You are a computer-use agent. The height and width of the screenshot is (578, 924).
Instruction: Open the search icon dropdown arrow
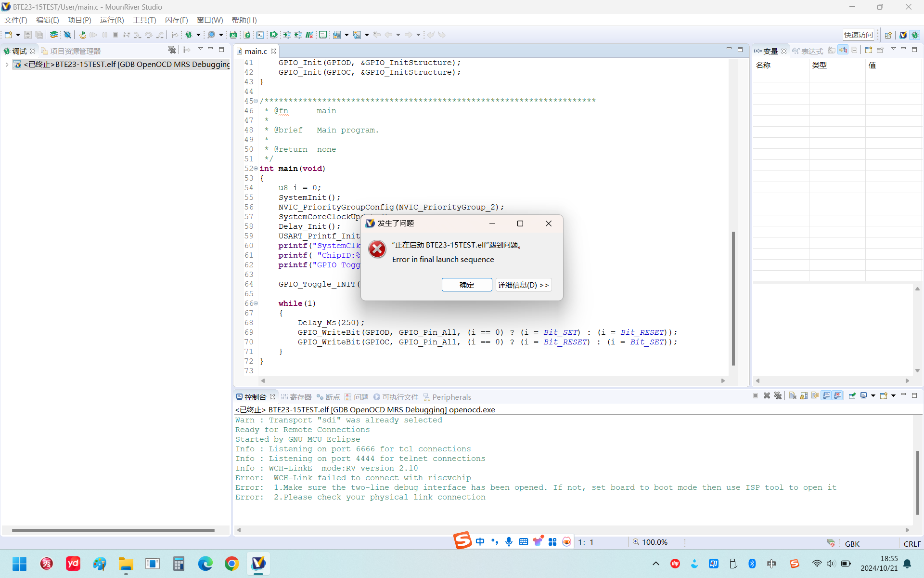coord(221,35)
